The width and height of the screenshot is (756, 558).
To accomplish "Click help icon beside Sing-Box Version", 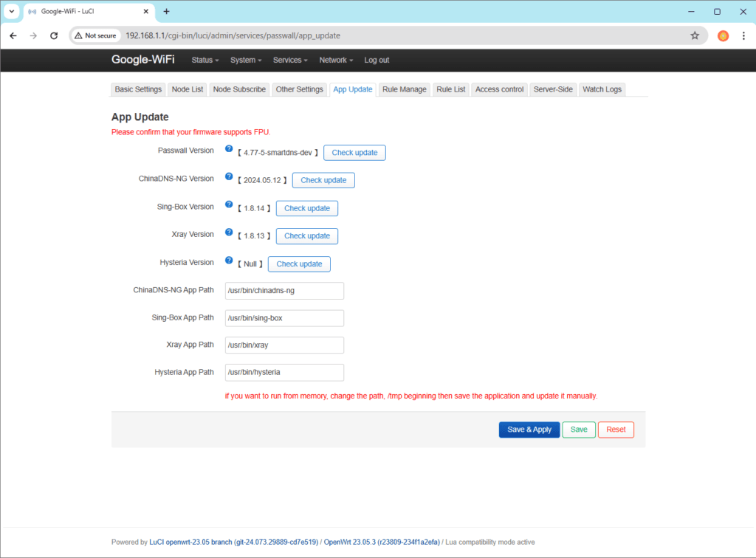I will click(229, 204).
